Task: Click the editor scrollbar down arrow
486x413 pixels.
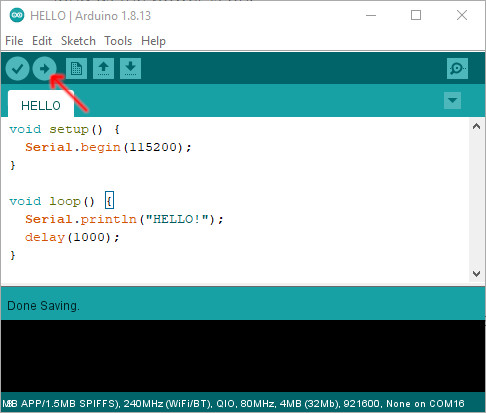Action: [477, 274]
